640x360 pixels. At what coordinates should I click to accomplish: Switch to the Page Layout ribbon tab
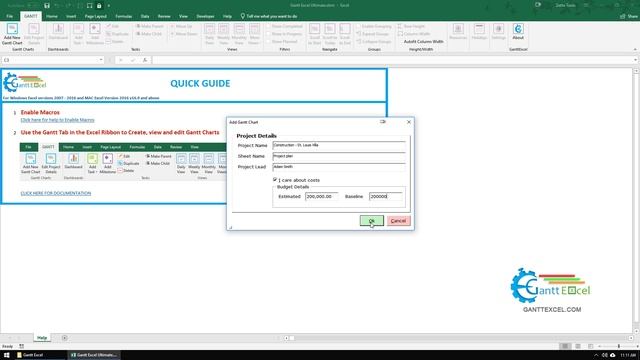pyautogui.click(x=96, y=16)
